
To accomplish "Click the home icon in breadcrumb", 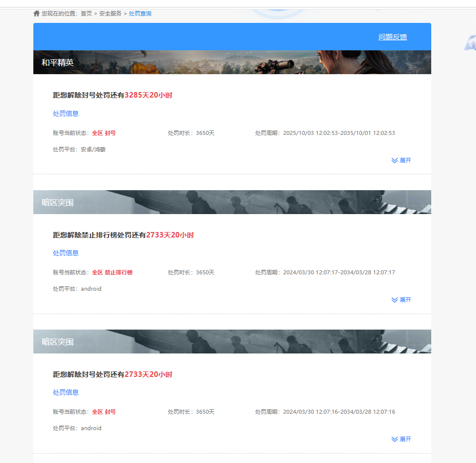I will 36,13.
